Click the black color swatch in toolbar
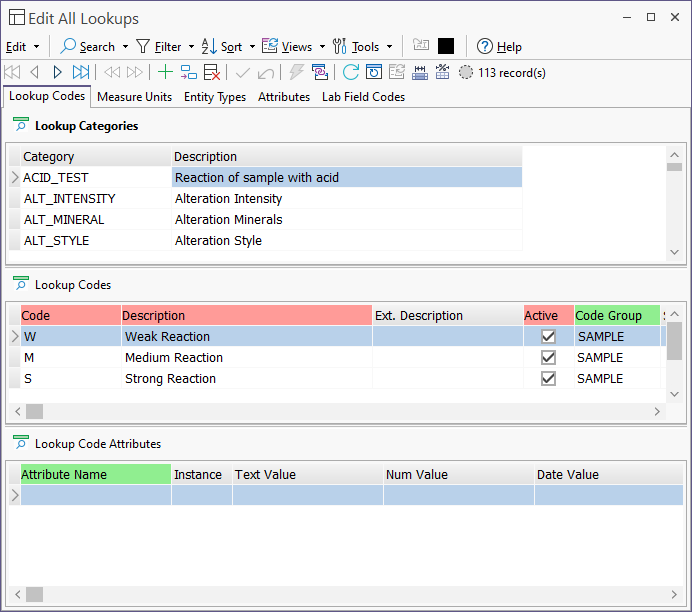This screenshot has height=612, width=692. coord(446,46)
